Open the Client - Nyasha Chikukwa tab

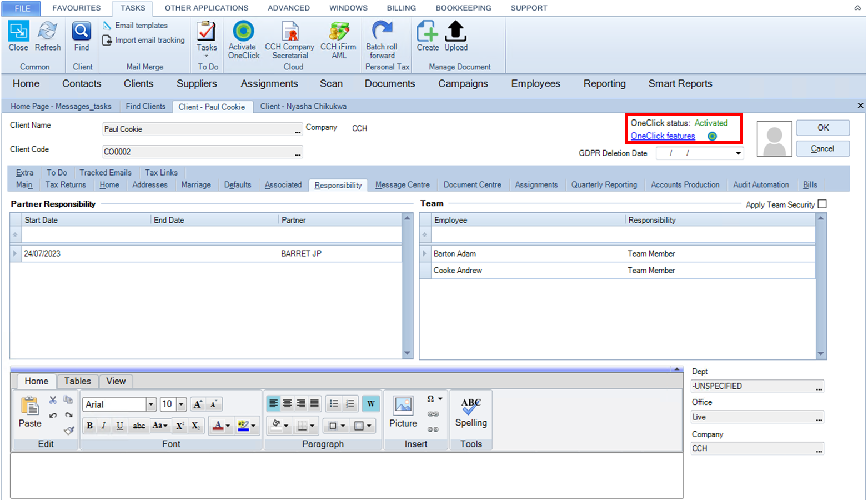coord(303,107)
